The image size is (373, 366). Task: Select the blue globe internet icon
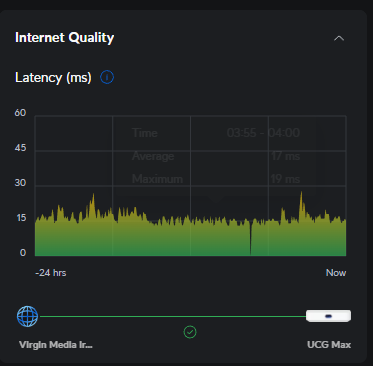point(27,316)
